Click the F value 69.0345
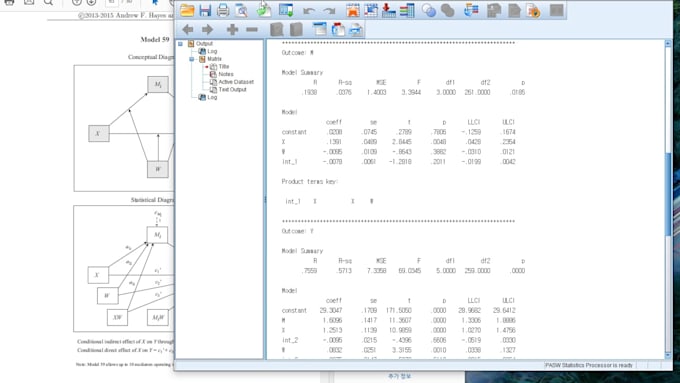The height and width of the screenshot is (383, 680). (410, 271)
